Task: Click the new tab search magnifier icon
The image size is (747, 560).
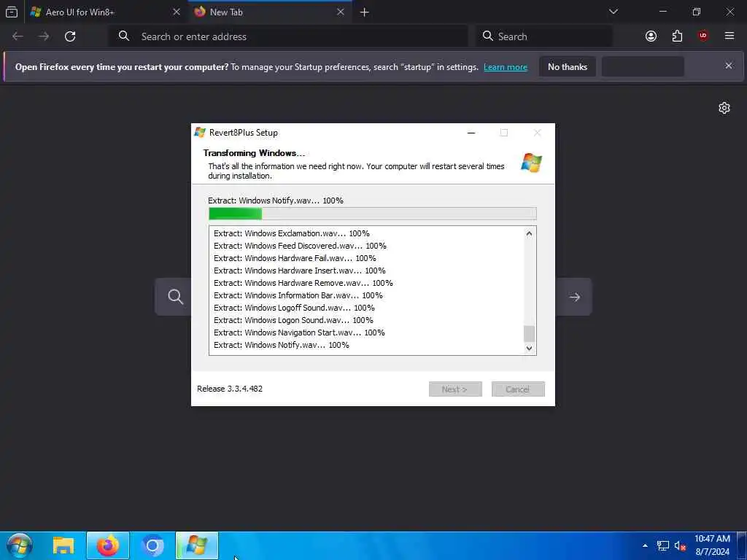Action: 175,297
